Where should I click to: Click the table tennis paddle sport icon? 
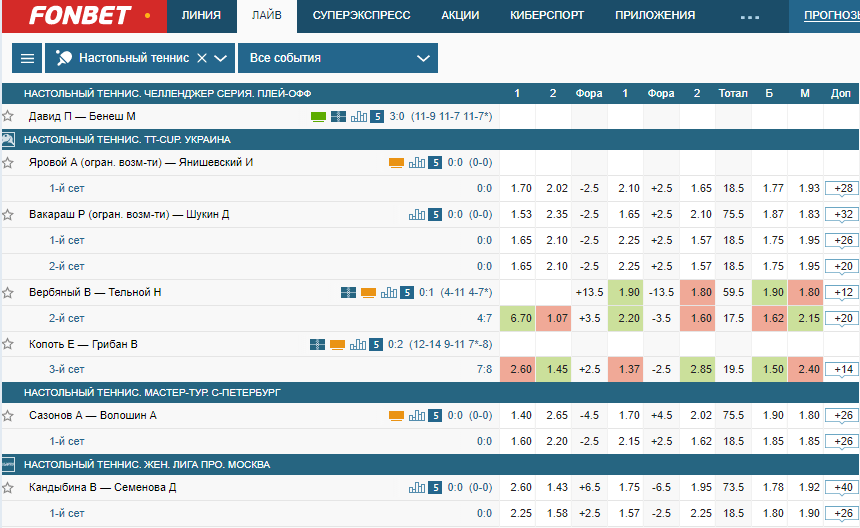pyautogui.click(x=64, y=58)
